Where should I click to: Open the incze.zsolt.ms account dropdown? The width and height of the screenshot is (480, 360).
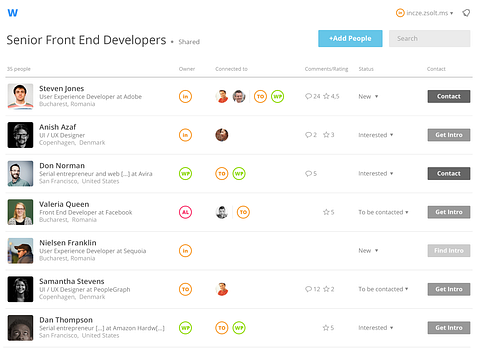[x=424, y=13]
